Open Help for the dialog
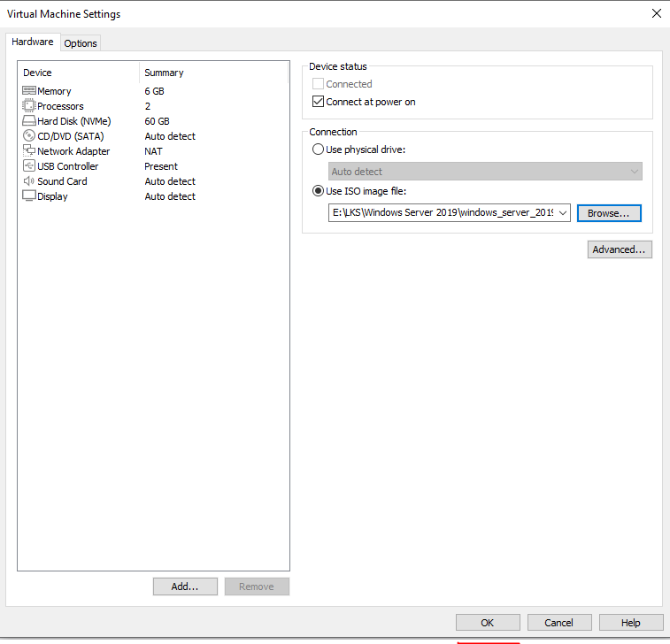Viewport: 670px width, 644px height. [631, 623]
